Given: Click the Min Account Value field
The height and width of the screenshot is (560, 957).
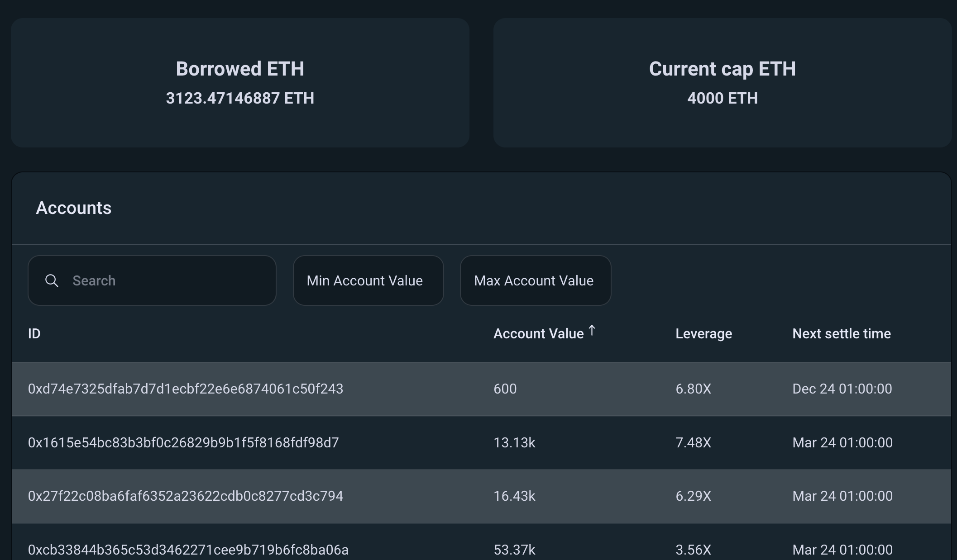Looking at the screenshot, I should 368,280.
